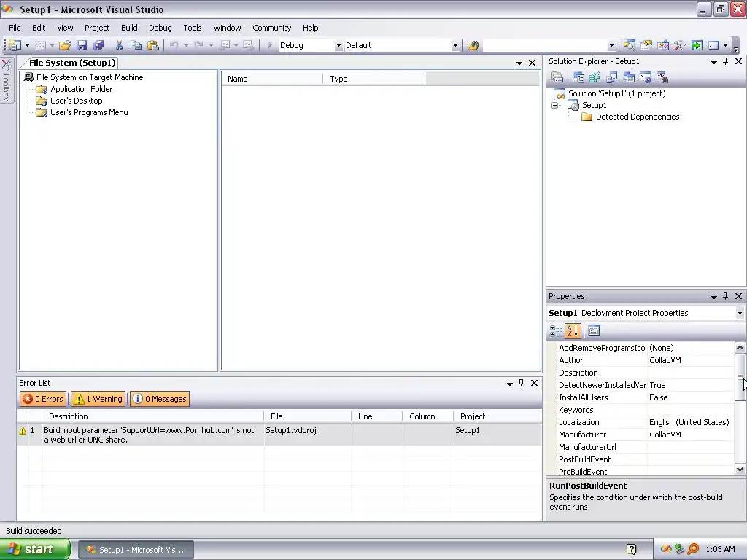Click Setup1 Visual Studio taskbar button
The width and height of the screenshot is (747, 560).
[136, 550]
